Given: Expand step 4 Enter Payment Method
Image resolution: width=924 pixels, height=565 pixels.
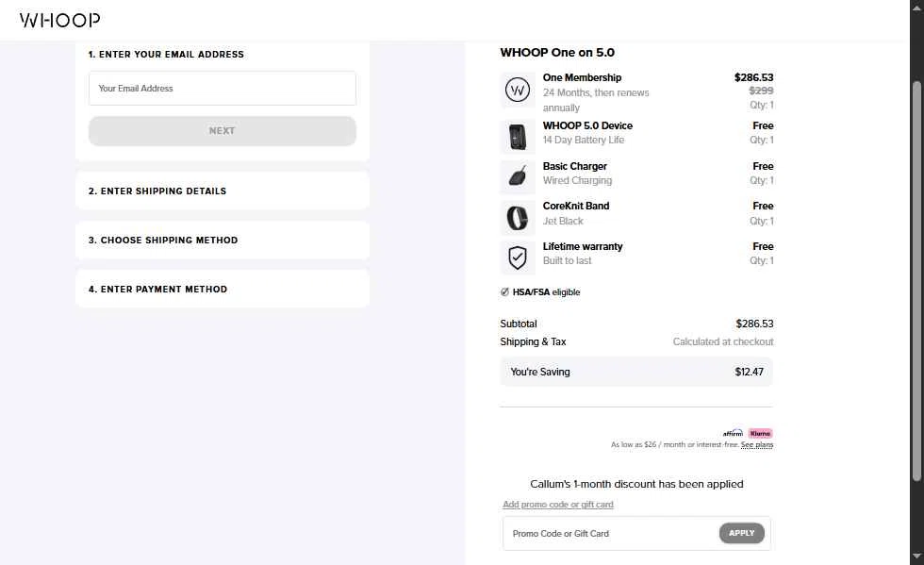Looking at the screenshot, I should (x=223, y=289).
